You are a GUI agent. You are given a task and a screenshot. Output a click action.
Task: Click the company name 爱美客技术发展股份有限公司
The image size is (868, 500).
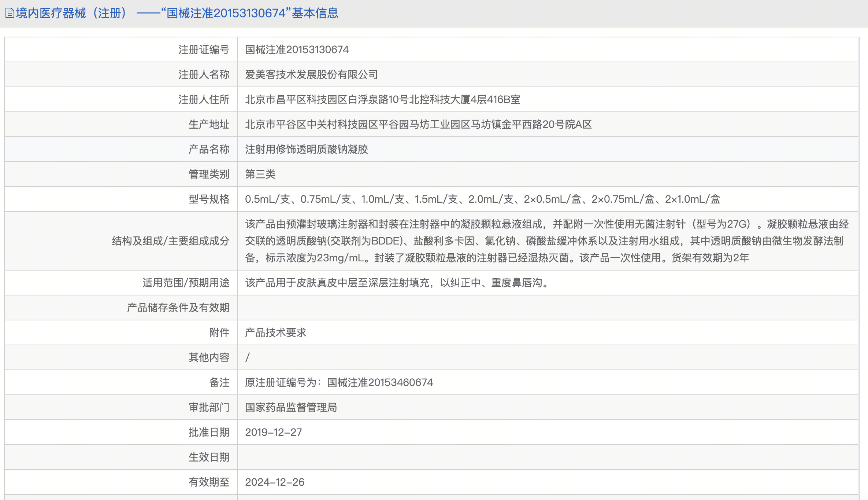pos(312,74)
